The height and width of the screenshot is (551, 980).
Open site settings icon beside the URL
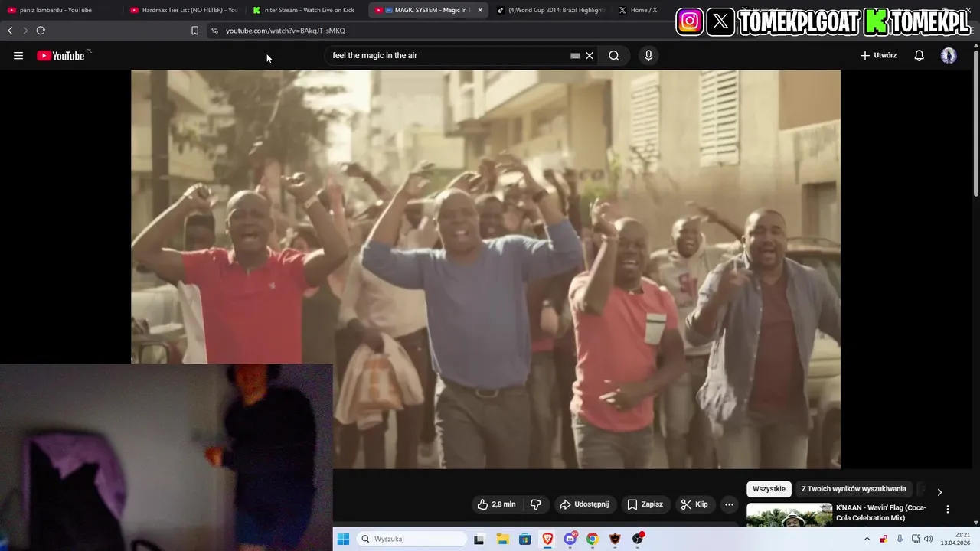click(214, 31)
